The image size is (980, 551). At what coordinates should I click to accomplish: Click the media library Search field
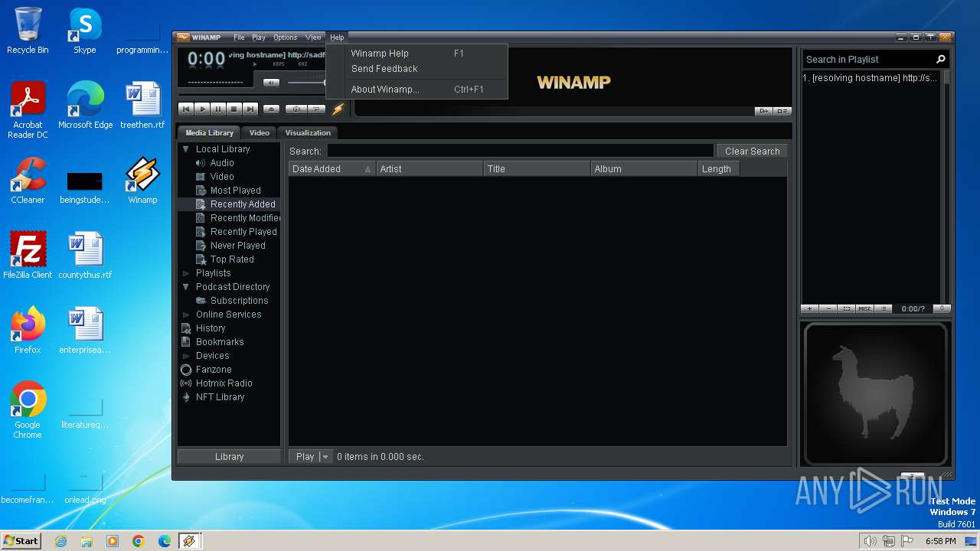(x=521, y=152)
